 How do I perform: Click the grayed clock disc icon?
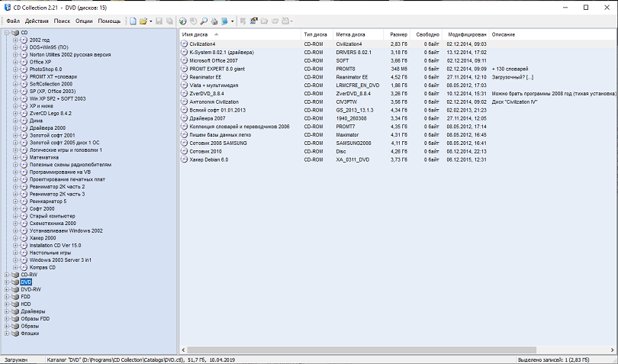tap(193, 21)
